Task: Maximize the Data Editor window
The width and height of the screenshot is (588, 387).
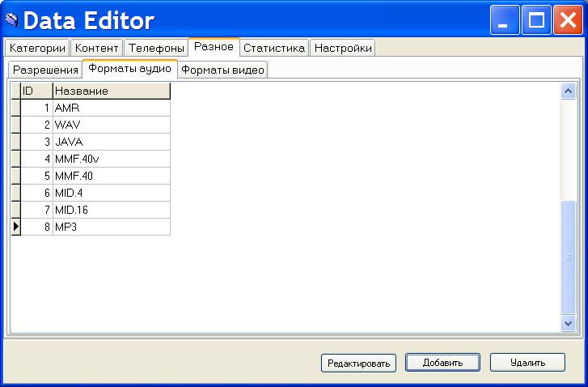Action: (x=536, y=20)
